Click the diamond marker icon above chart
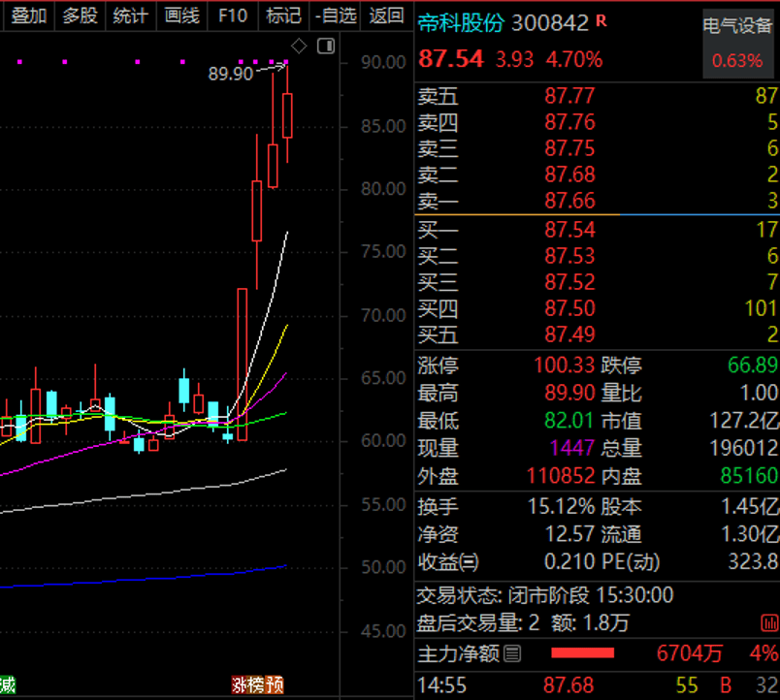Viewport: 780px width, 700px height. coord(299,46)
